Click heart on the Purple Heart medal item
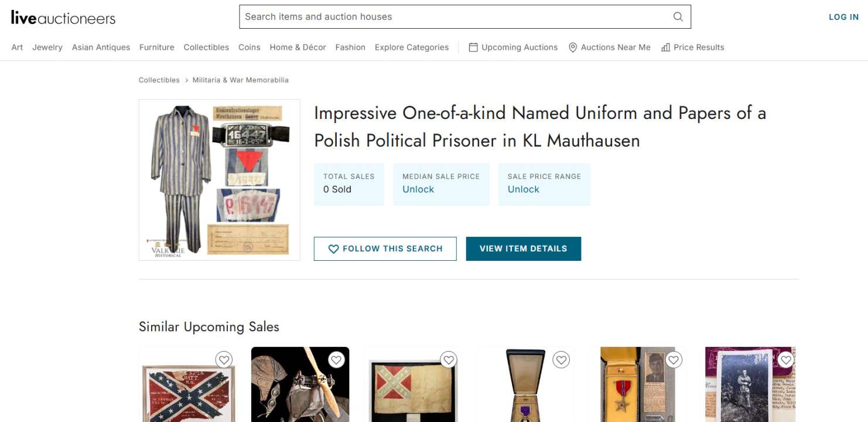Viewport: 868px width, 422px height. pyautogui.click(x=561, y=359)
